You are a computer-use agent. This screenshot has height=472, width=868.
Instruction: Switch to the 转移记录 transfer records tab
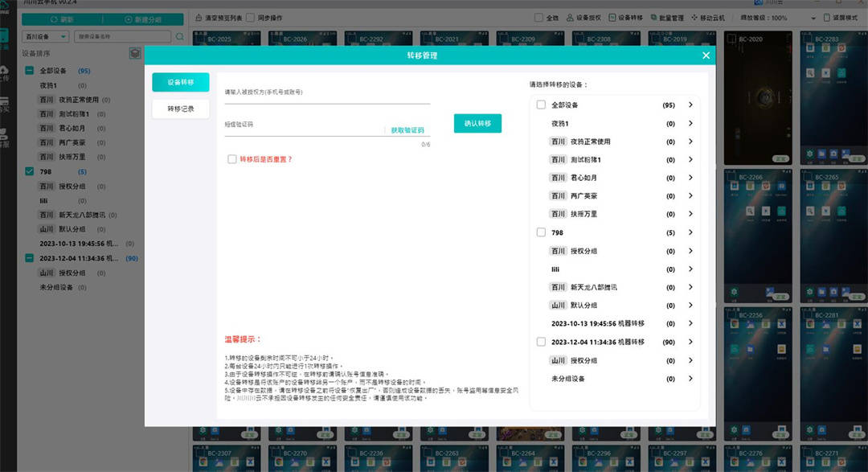pos(179,109)
